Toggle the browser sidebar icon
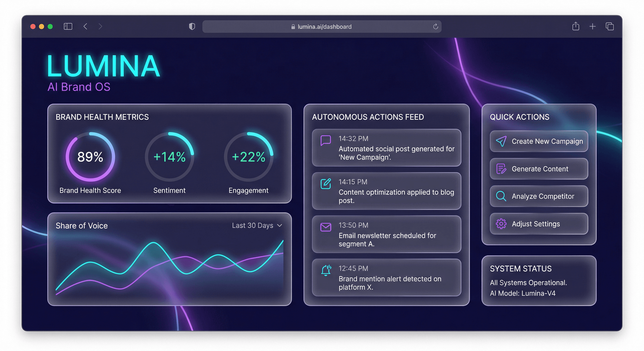This screenshot has width=644, height=351. coord(68,27)
